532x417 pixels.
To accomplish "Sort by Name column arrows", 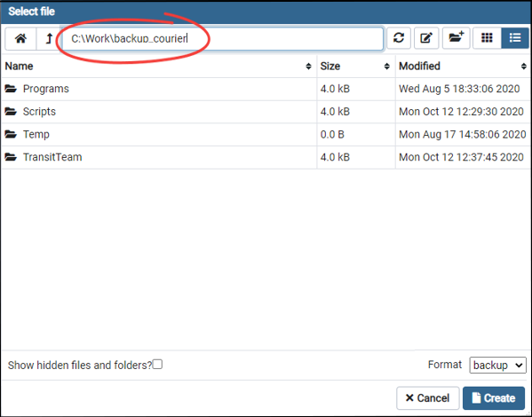I will pyautogui.click(x=308, y=67).
